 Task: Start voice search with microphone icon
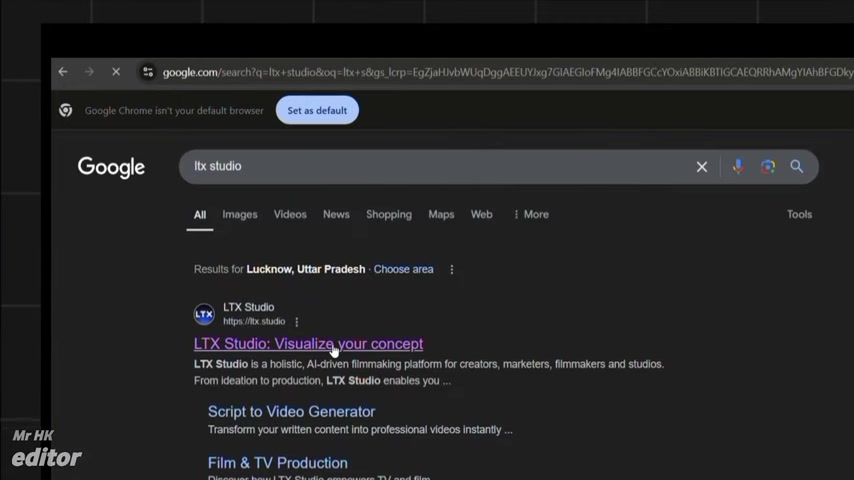[738, 167]
